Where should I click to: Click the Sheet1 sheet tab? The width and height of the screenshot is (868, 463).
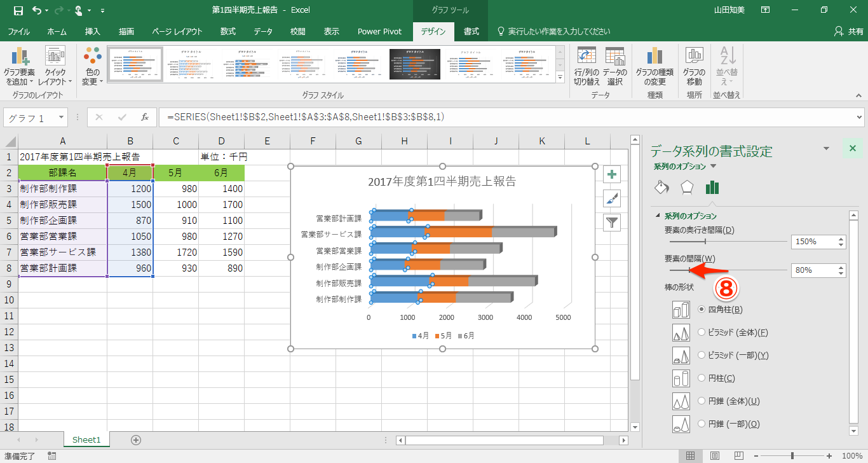click(86, 439)
